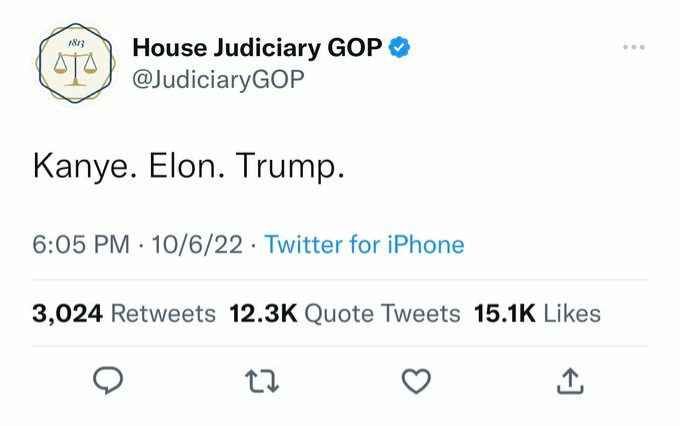The height and width of the screenshot is (426, 680).
Task: Click the 1813 year inside the avatar
Action: point(76,43)
